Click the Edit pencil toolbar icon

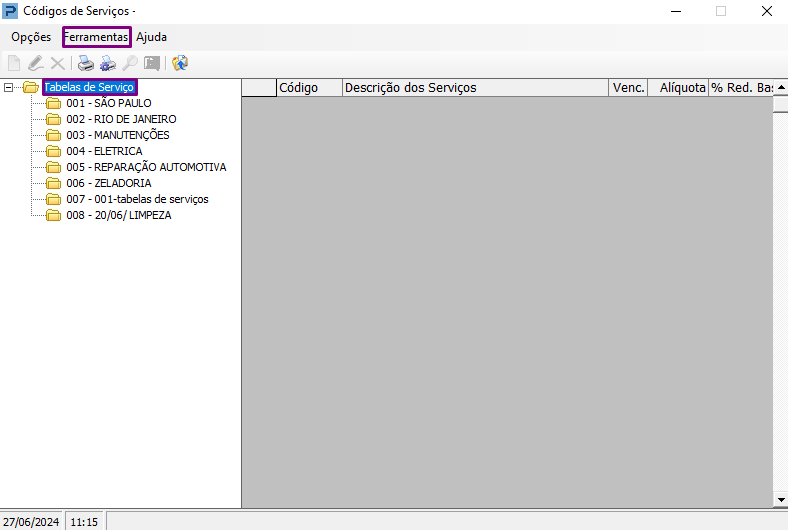(36, 63)
